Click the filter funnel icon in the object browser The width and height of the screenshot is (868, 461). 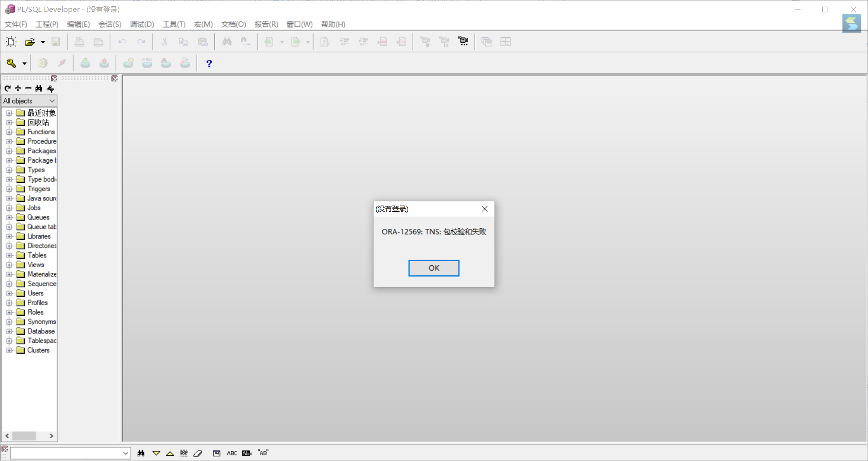pyautogui.click(x=50, y=88)
